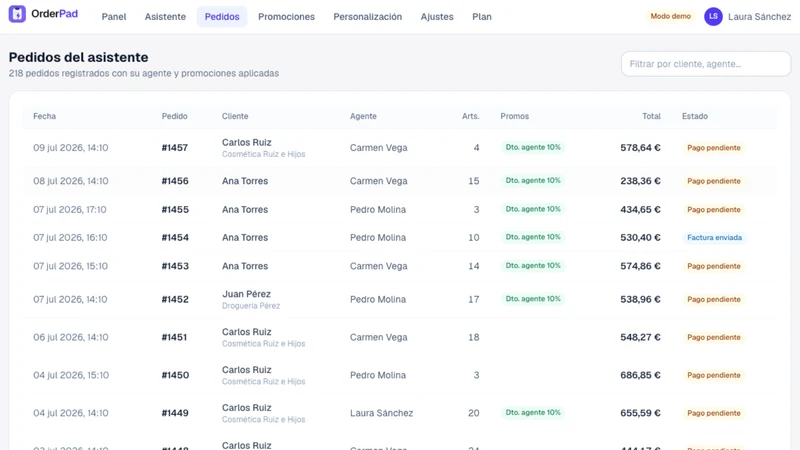Click the total 238,36 €
The height and width of the screenshot is (450, 800).
click(640, 181)
